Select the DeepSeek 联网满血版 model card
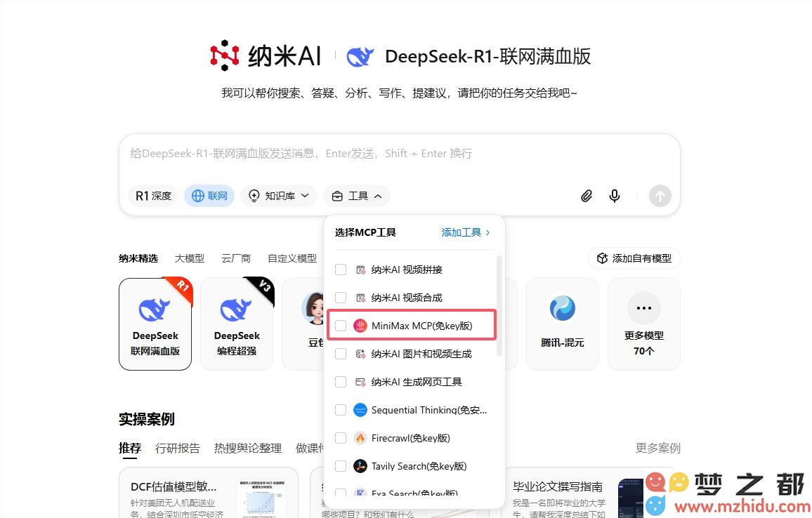The image size is (812, 518). click(x=155, y=324)
